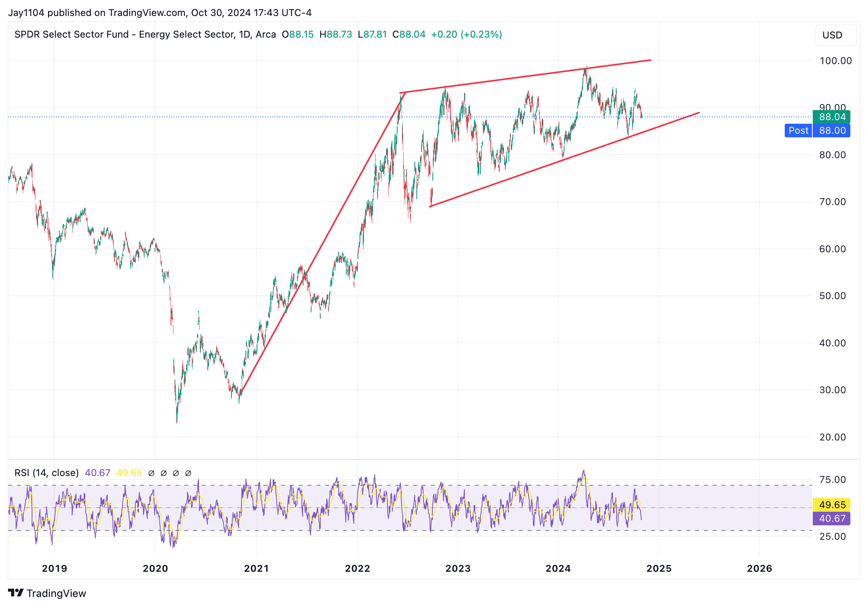Click the 25.00 RSI axis label

832,537
